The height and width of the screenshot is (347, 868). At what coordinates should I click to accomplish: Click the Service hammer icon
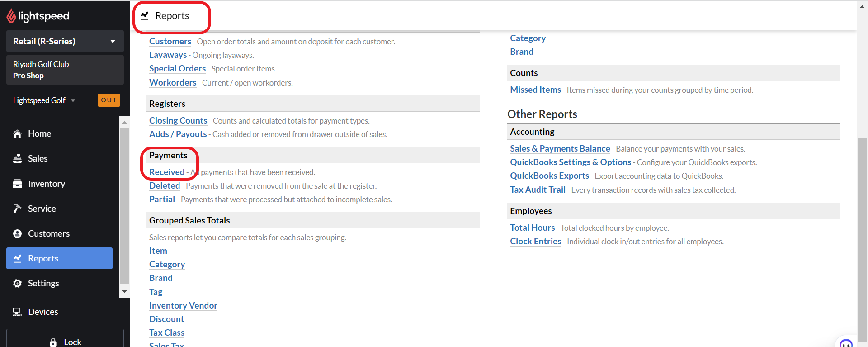tap(18, 209)
